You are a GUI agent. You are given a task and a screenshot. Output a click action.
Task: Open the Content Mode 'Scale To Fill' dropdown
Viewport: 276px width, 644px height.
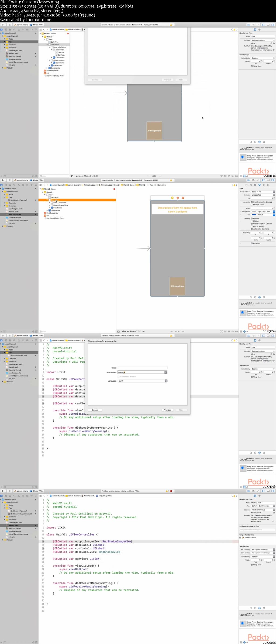coord(263,192)
